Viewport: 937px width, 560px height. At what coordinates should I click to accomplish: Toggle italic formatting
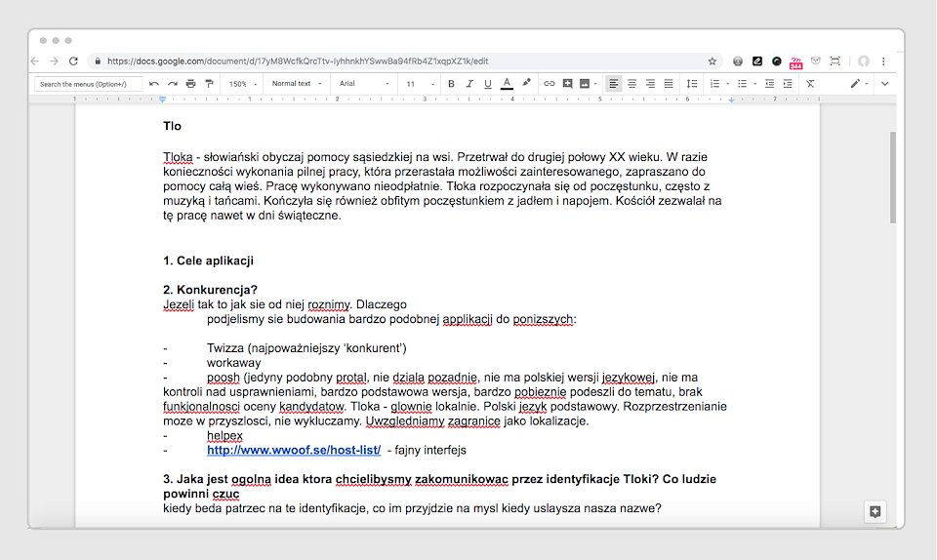(469, 84)
